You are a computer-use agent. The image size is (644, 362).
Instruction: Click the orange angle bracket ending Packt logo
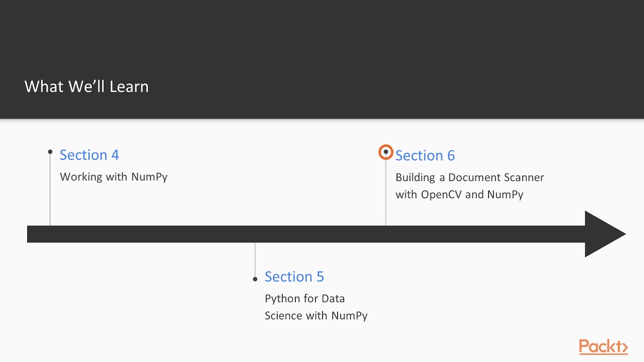(623, 347)
